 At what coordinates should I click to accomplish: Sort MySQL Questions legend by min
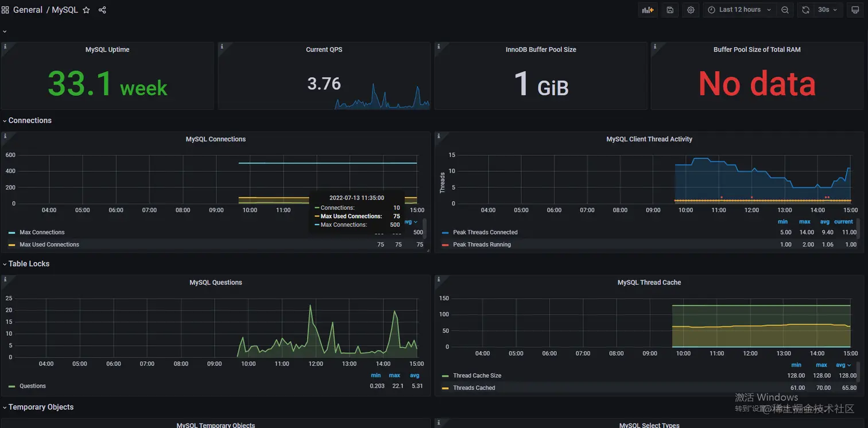[x=375, y=375]
